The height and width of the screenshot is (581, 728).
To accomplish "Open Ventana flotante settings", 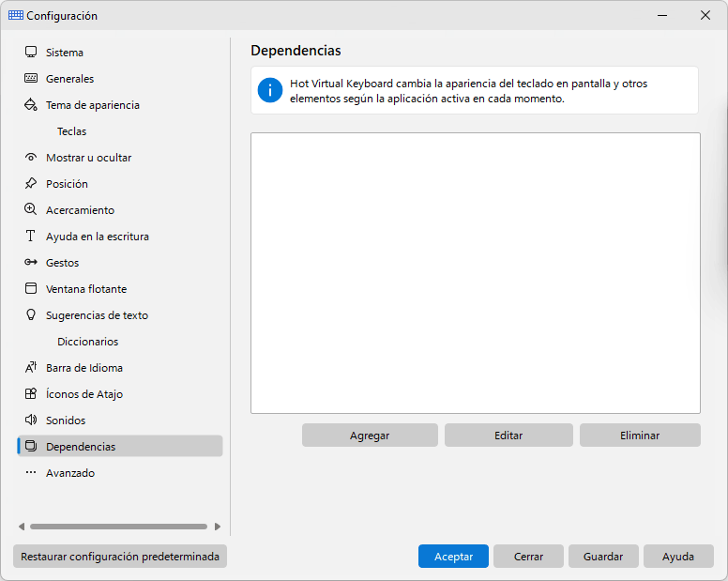I will 120,288.
